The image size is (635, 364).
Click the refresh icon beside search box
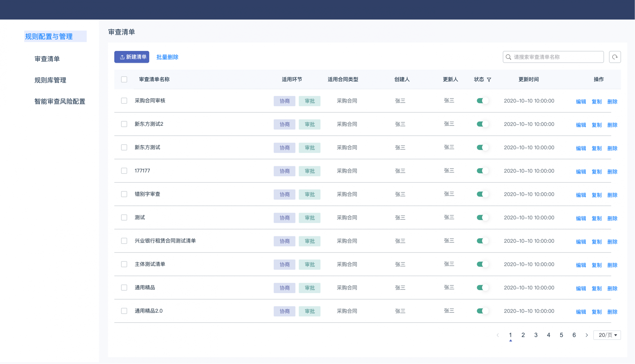tap(614, 57)
